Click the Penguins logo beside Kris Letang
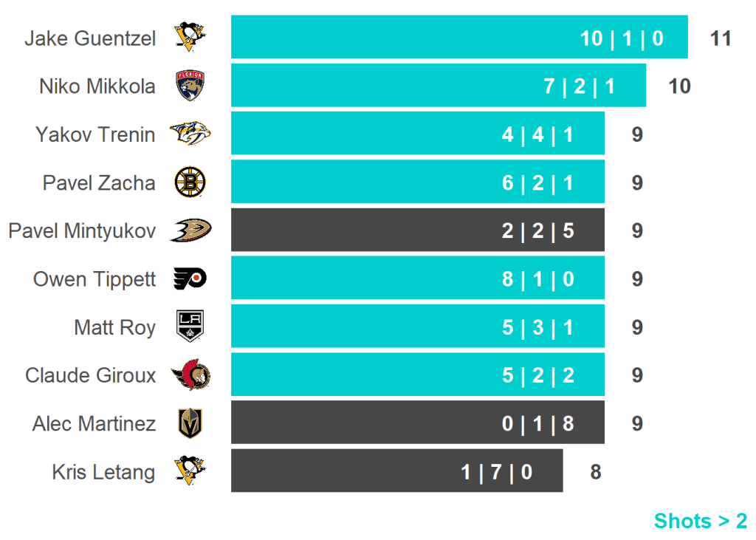The height and width of the screenshot is (540, 756). coord(190,471)
